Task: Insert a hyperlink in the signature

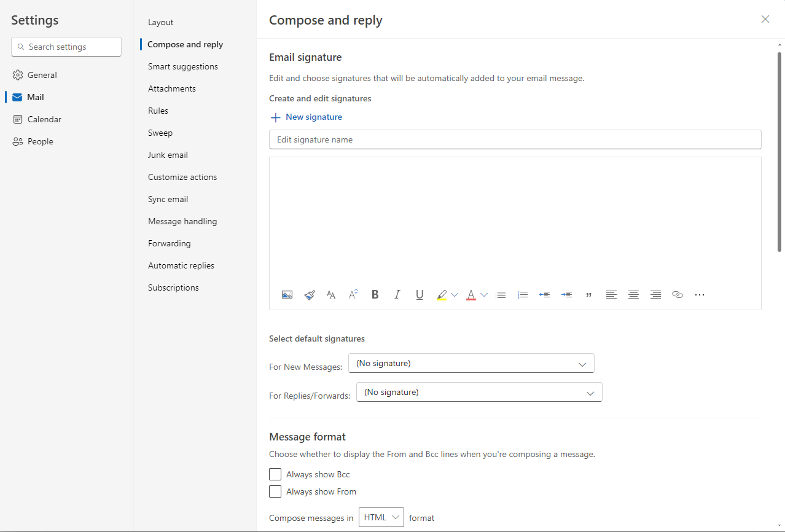Action: (x=677, y=294)
